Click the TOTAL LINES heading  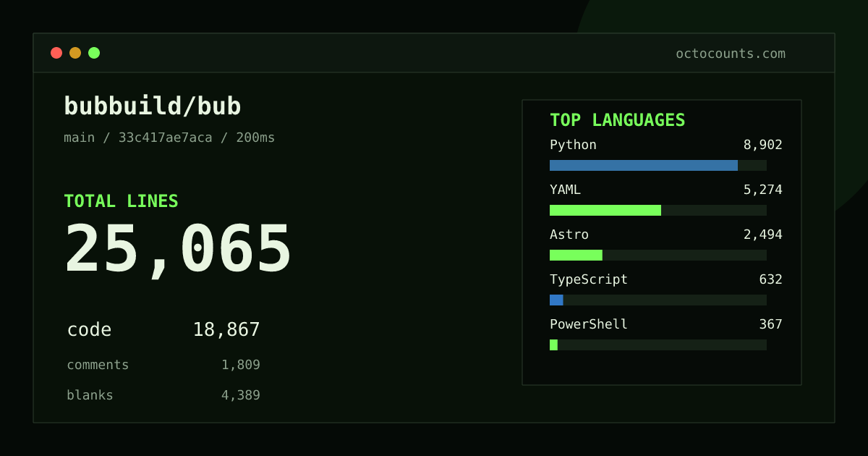(121, 201)
